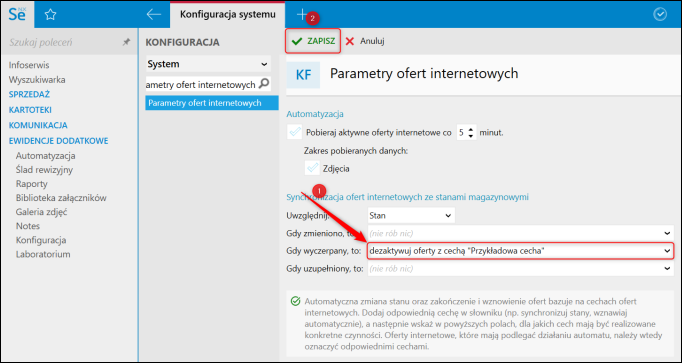The height and width of the screenshot is (363, 682).
Task: Click the KONFIGURACJA panel heading
Action: (182, 42)
